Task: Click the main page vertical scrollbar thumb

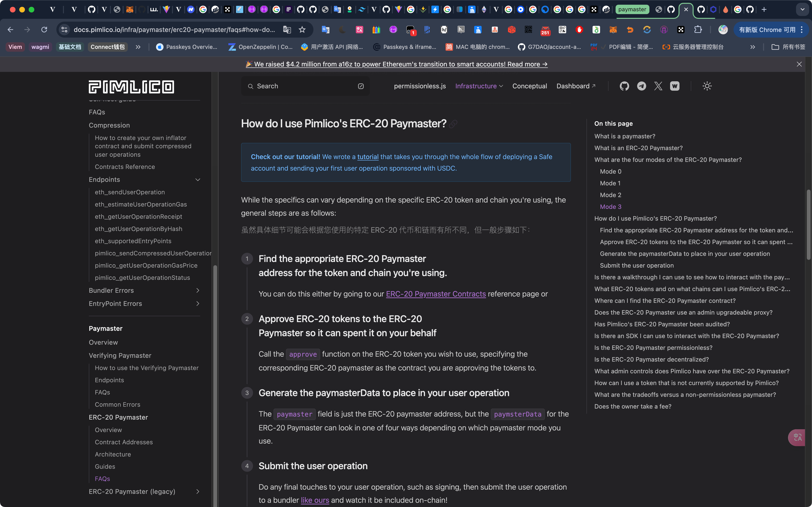Action: (x=809, y=225)
